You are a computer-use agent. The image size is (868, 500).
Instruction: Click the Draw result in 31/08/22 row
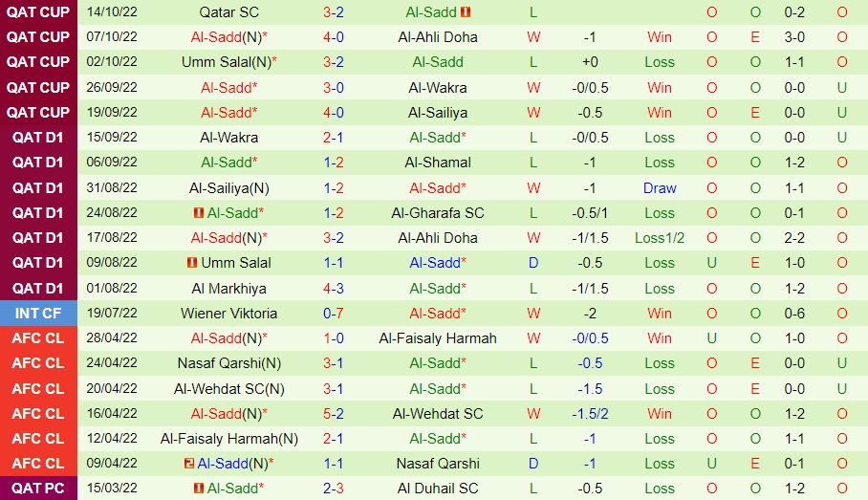660,188
